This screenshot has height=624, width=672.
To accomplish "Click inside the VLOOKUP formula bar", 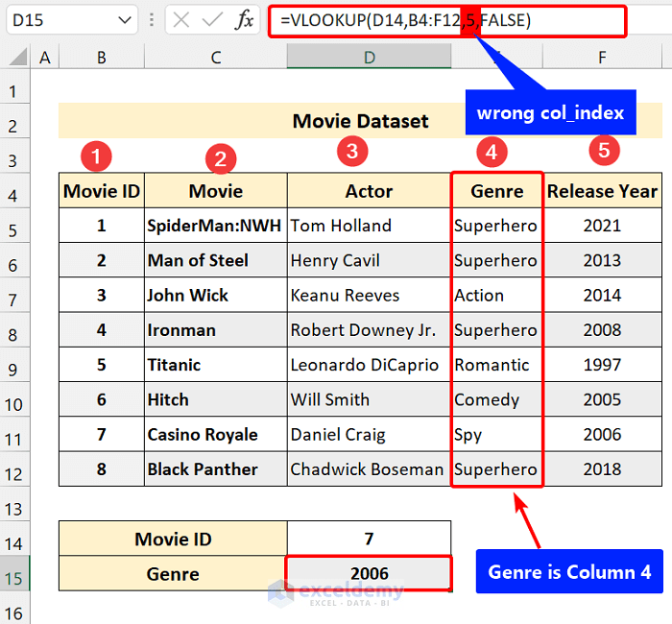I will (x=447, y=20).
